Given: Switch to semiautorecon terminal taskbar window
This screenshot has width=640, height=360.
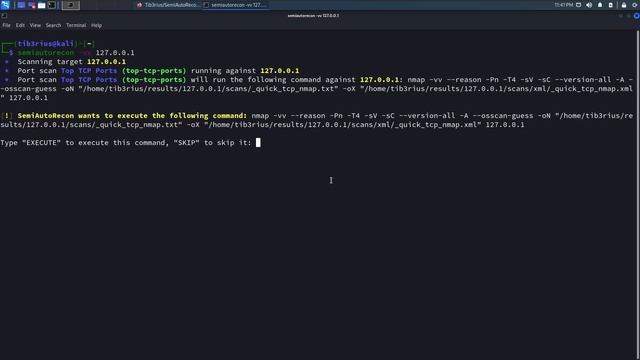Looking at the screenshot, I should pos(235,5).
